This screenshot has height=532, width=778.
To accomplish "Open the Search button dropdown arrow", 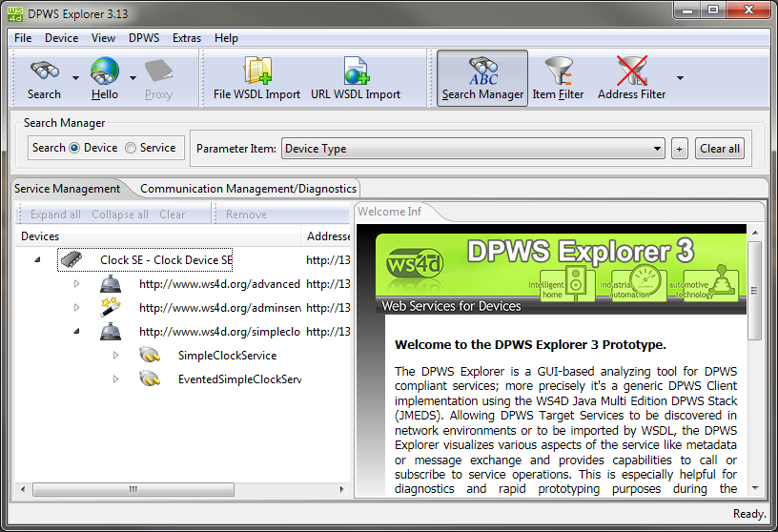I will click(x=75, y=78).
